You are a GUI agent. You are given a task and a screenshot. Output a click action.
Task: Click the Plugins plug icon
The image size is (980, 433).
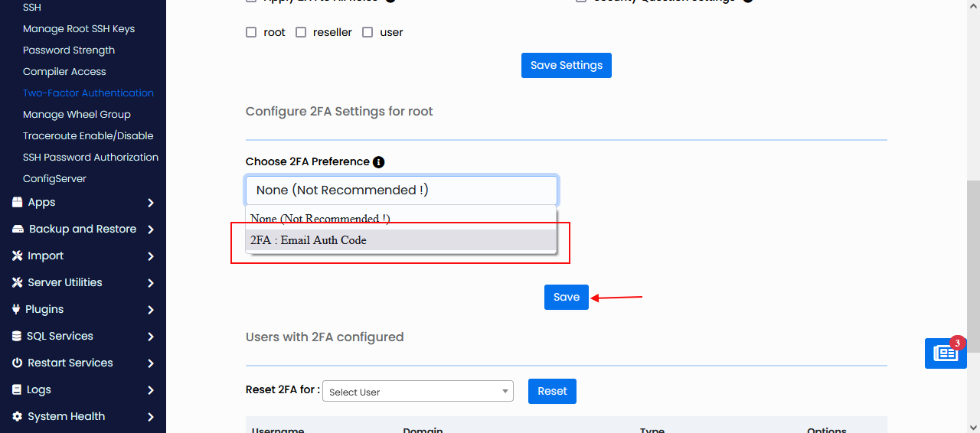tap(17, 310)
